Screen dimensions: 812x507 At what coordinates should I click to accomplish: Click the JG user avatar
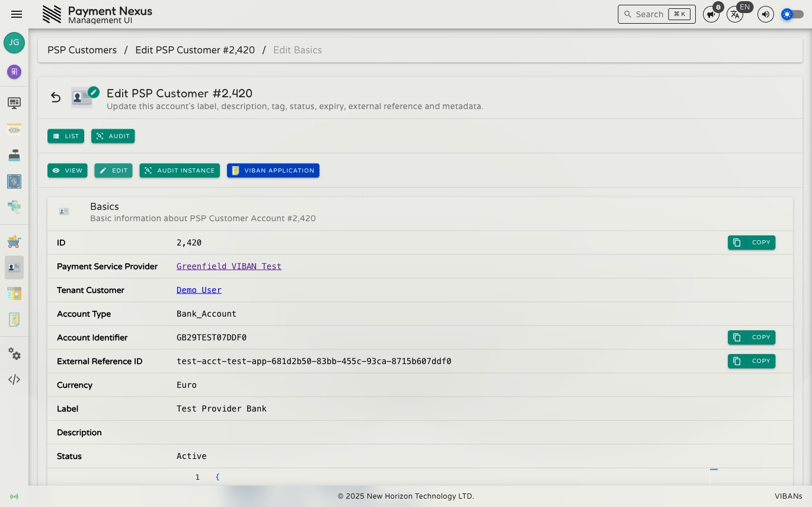point(14,43)
